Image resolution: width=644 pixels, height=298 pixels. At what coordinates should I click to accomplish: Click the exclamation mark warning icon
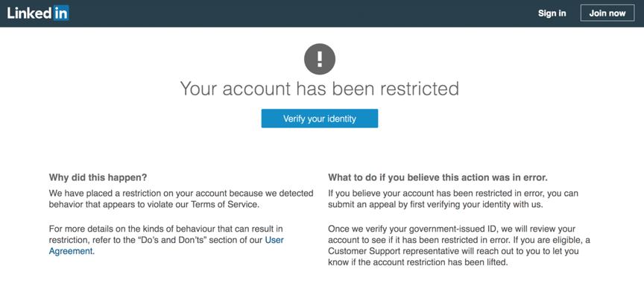320,58
